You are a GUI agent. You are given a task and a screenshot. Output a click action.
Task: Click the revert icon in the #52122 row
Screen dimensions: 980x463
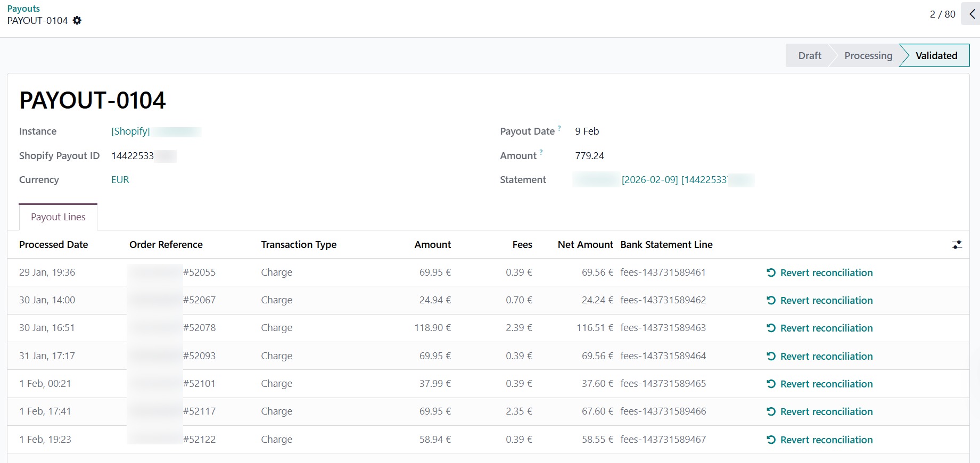pyautogui.click(x=771, y=440)
